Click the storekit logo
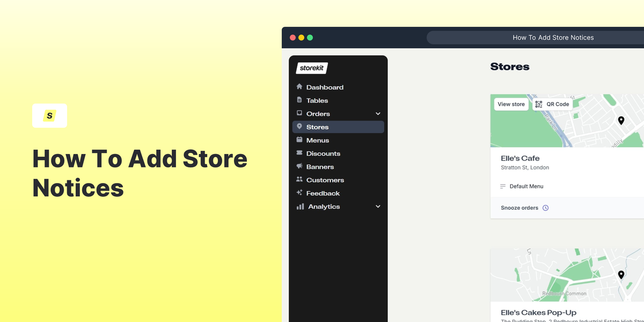The height and width of the screenshot is (322, 644). tap(312, 68)
